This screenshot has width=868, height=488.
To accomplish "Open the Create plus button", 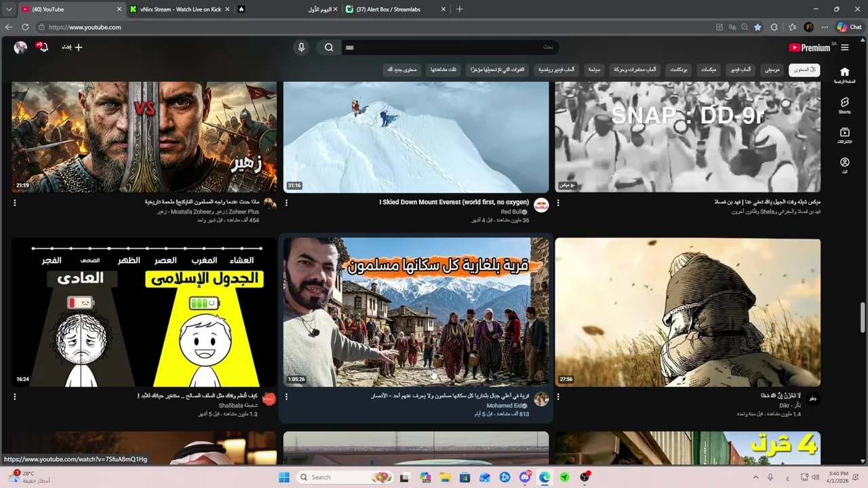I will pos(72,47).
